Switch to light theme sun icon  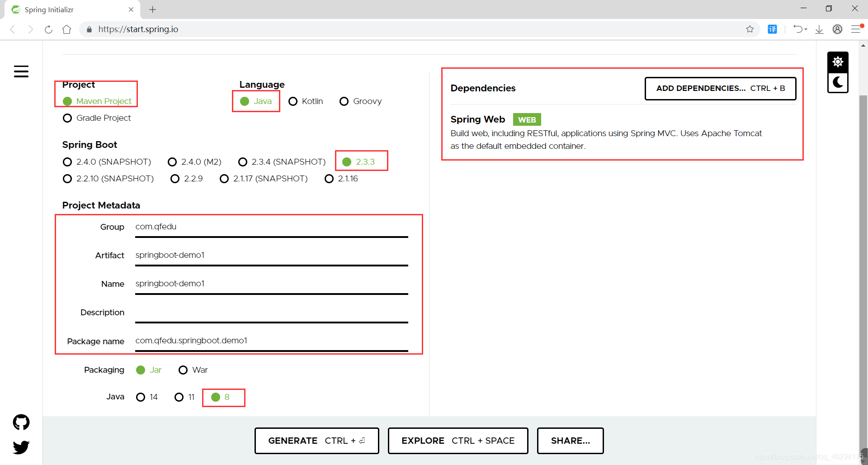coord(838,62)
